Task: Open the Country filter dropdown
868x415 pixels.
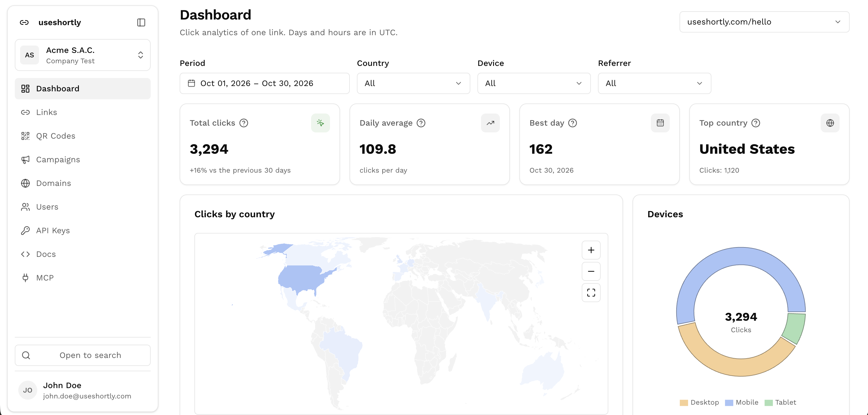Action: [413, 83]
